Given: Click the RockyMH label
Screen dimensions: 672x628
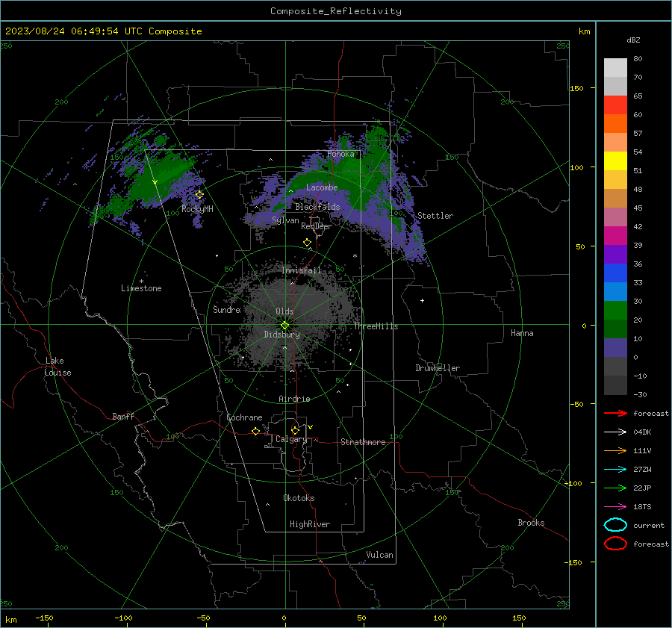Looking at the screenshot, I should coord(197,209).
